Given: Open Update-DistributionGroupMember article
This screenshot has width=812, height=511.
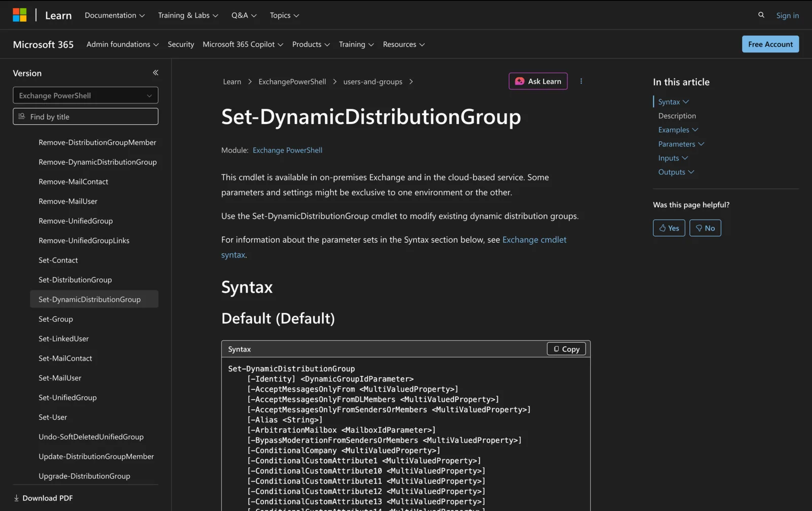Looking at the screenshot, I should point(96,457).
